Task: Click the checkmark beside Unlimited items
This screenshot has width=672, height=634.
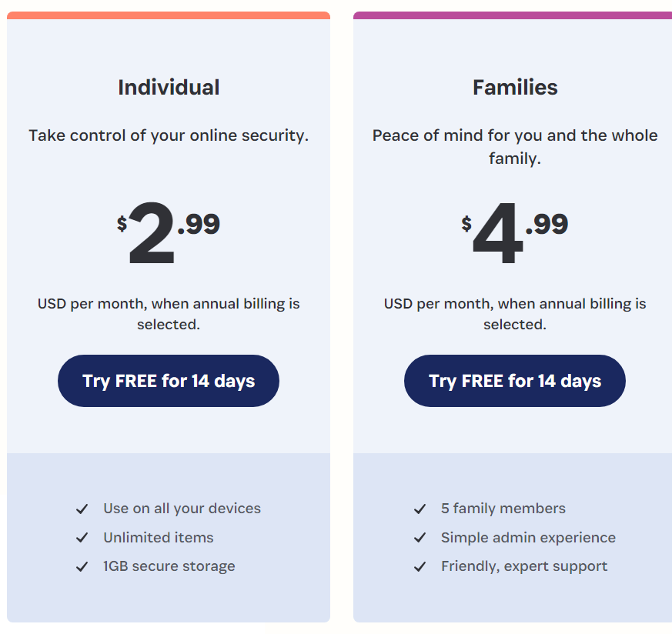Action: (x=82, y=537)
